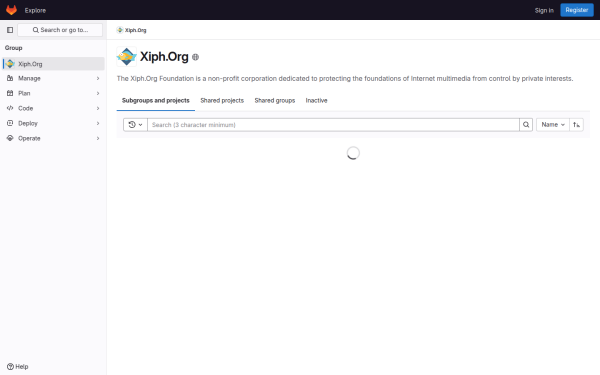Click the Sign in link
Screen dimensions: 600x375
pyautogui.click(x=544, y=10)
